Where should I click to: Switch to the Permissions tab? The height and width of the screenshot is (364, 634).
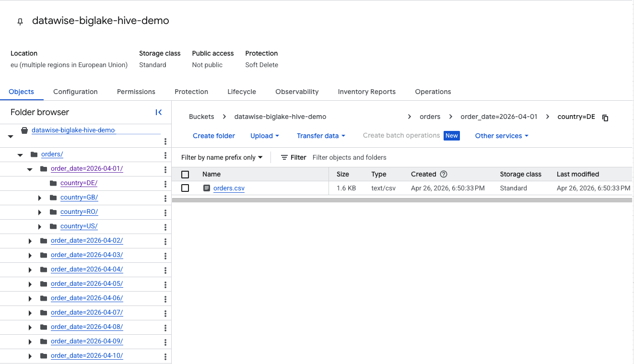136,92
